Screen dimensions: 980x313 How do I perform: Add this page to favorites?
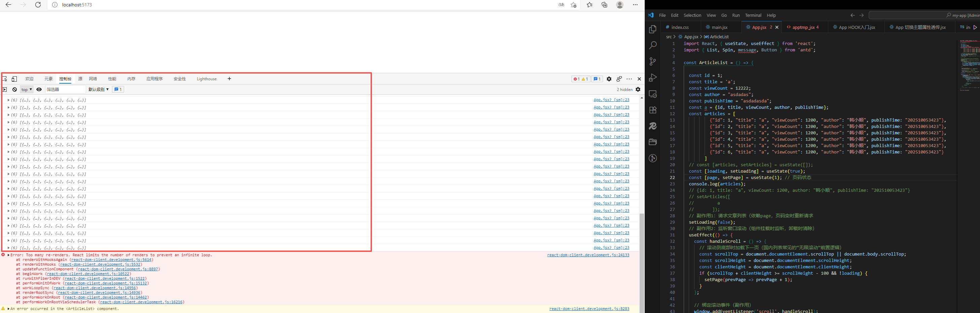click(x=573, y=5)
